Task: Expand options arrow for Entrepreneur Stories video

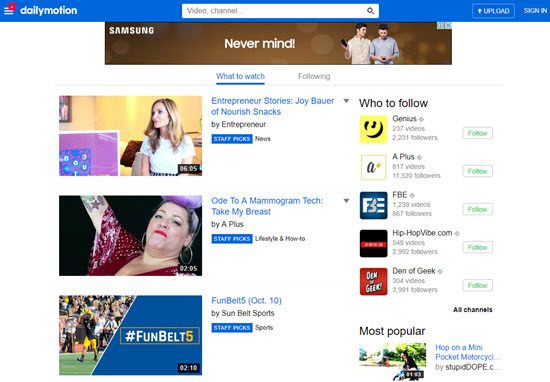Action: coord(346,101)
